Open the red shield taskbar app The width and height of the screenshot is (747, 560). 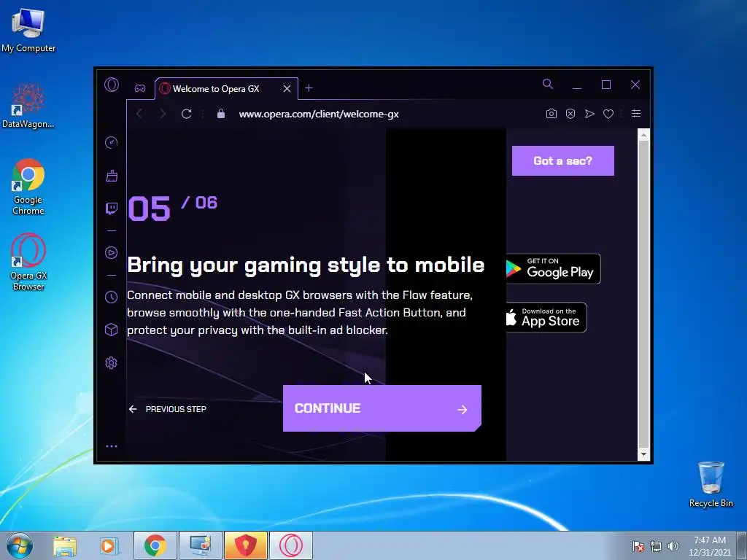coord(245,545)
